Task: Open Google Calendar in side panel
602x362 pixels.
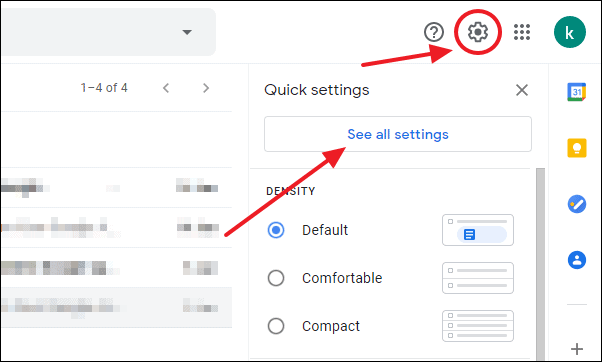Action: tap(577, 92)
